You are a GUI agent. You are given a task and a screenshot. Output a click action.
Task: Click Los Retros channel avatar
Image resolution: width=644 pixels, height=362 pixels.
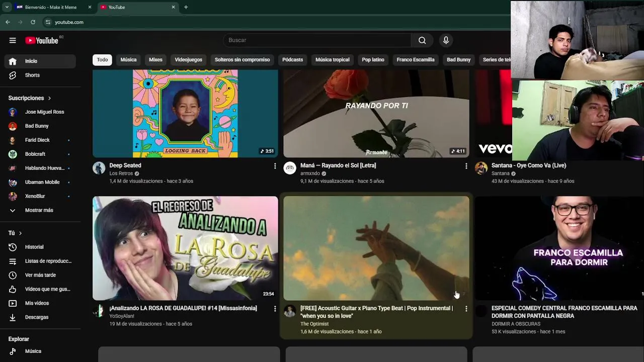point(99,168)
